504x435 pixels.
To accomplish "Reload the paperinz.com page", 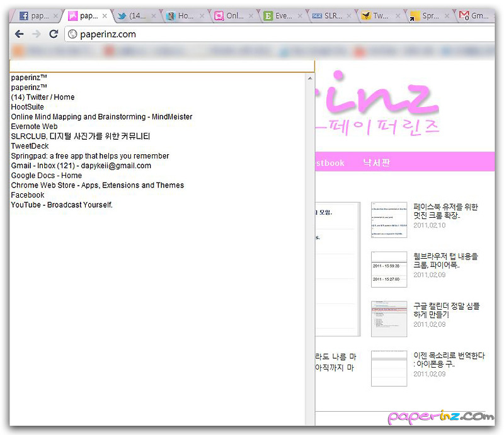I will 54,34.
